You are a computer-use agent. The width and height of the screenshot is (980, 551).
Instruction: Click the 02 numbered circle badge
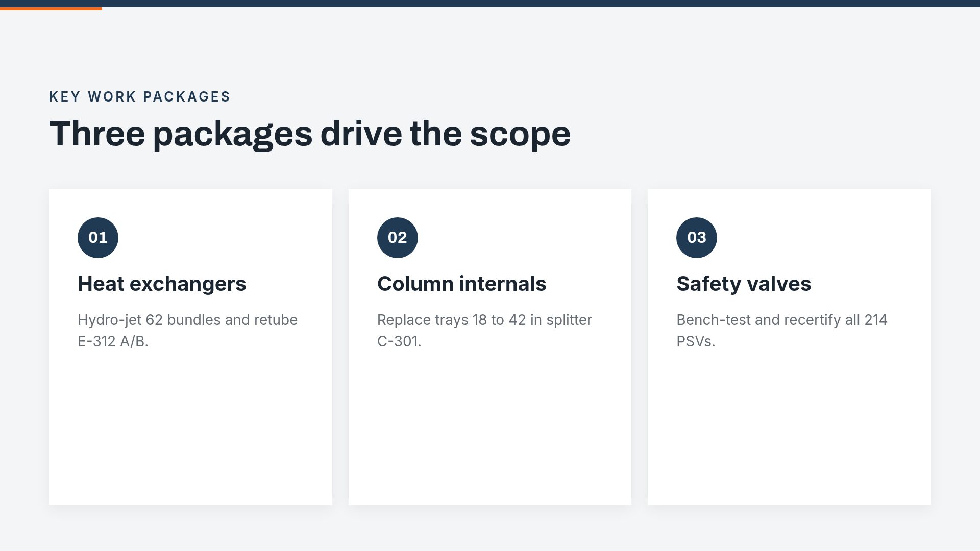click(x=398, y=238)
